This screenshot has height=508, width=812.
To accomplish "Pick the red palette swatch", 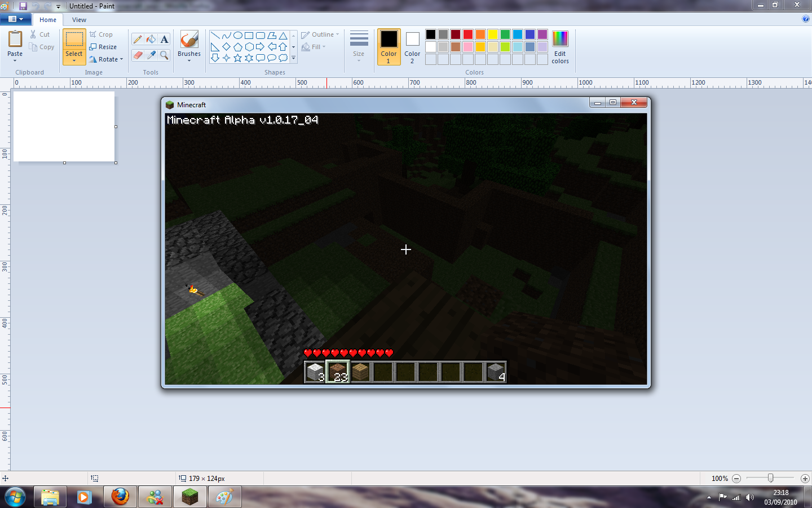I will tap(468, 34).
